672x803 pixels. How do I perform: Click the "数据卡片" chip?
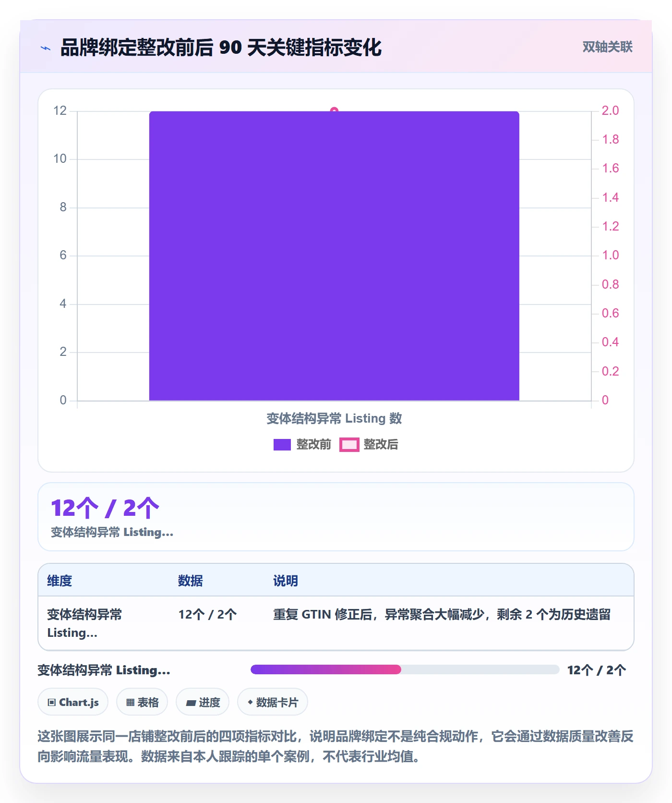pyautogui.click(x=273, y=702)
